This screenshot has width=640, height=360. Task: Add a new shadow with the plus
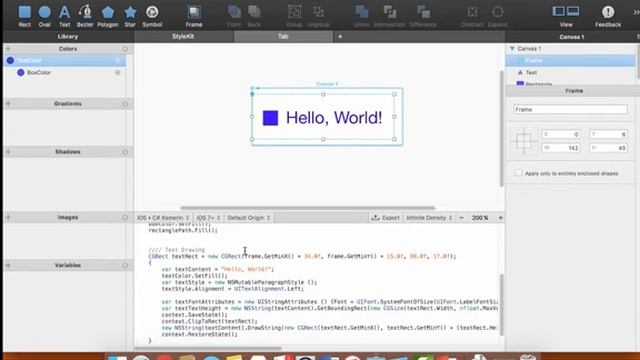(x=8, y=152)
